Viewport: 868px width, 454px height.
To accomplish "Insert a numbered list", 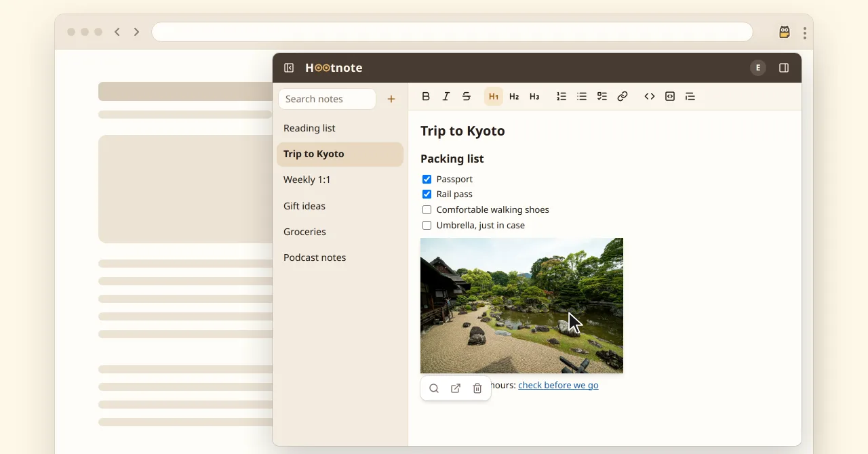I will coord(561,97).
